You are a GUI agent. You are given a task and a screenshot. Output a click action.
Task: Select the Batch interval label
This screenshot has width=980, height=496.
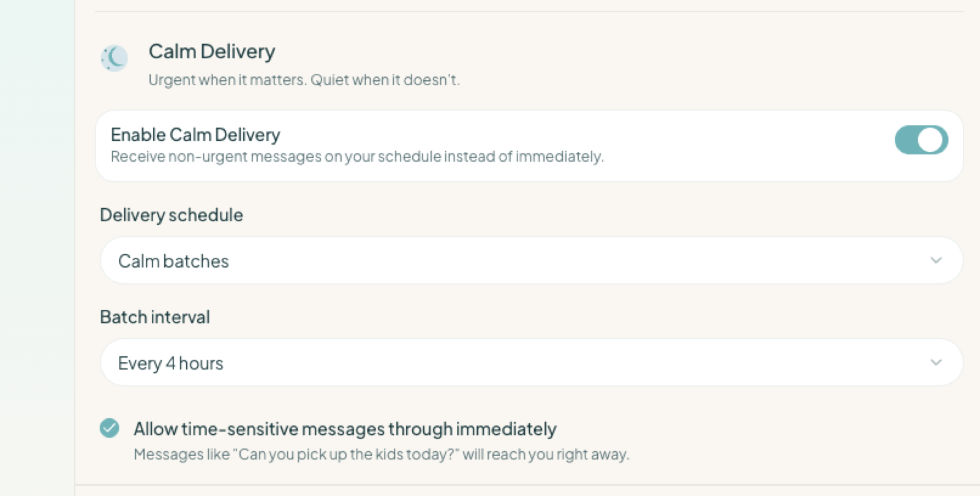click(x=155, y=317)
